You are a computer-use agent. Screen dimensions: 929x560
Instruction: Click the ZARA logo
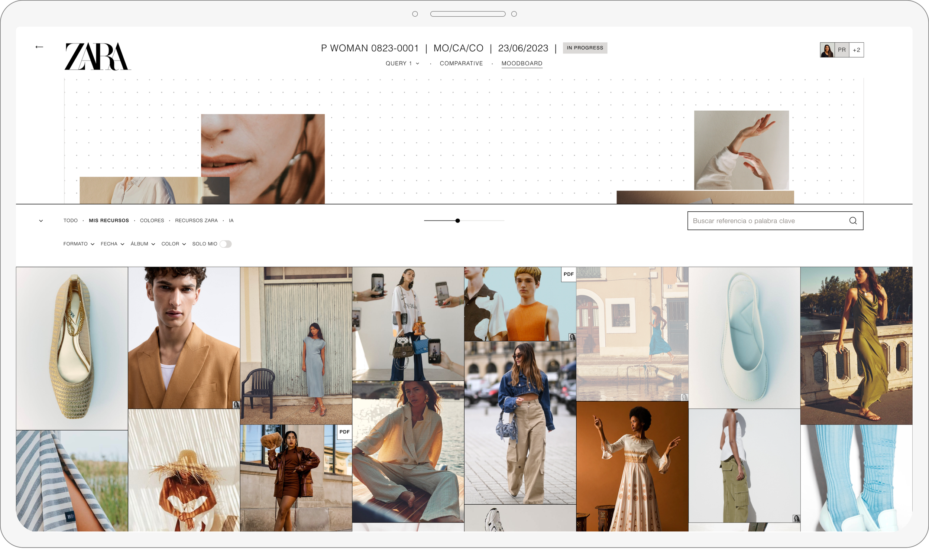(98, 56)
